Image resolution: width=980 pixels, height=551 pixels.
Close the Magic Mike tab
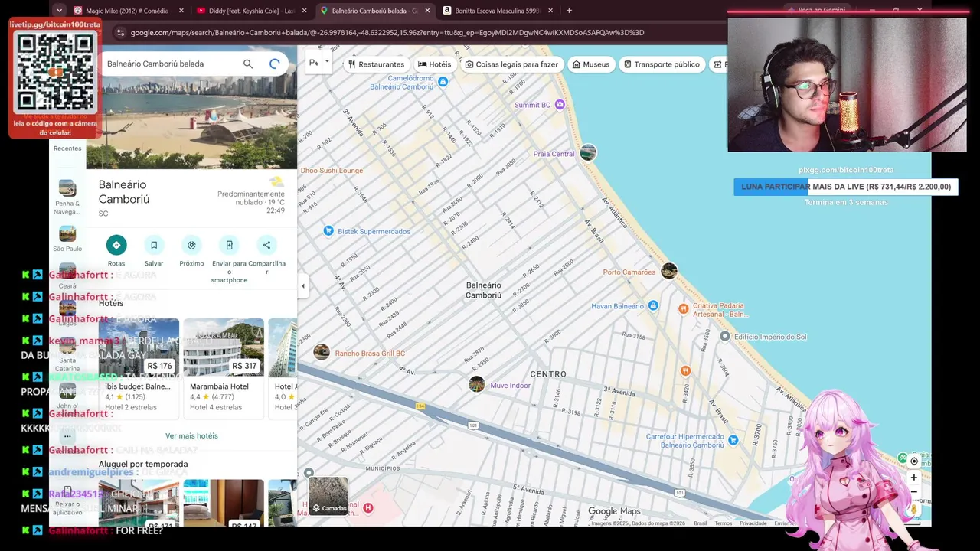coord(181,11)
